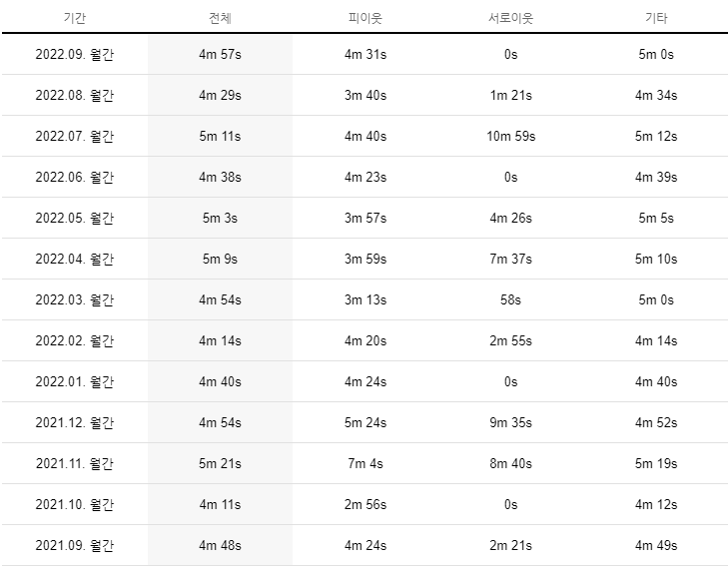
Task: Click the 7m 4s 피이웃 value
Action: pos(365,463)
